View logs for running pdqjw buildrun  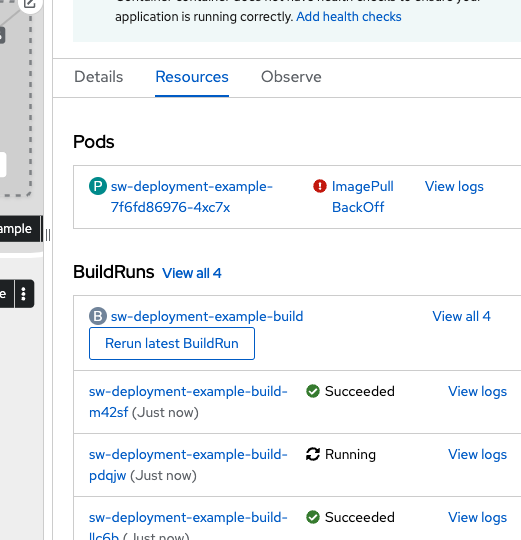478,454
